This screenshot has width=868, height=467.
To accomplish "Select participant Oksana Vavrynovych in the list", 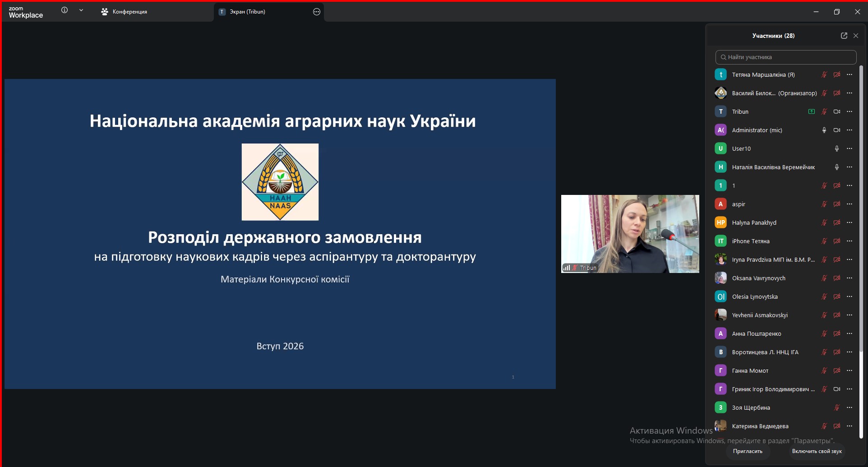I will coord(785,278).
